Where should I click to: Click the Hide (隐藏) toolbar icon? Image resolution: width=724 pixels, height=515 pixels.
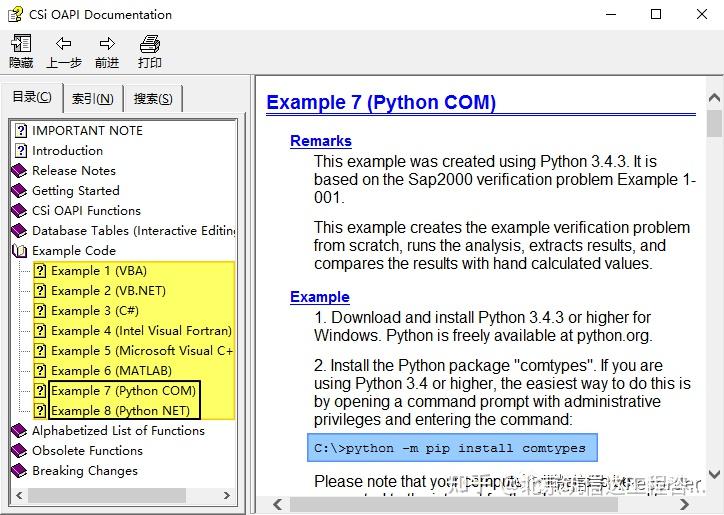point(21,43)
